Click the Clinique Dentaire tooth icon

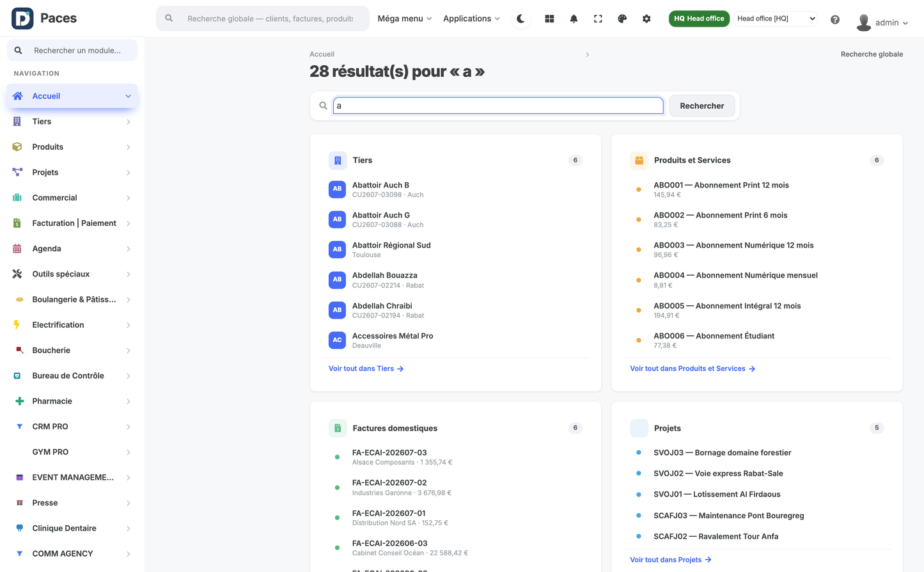(x=19, y=528)
